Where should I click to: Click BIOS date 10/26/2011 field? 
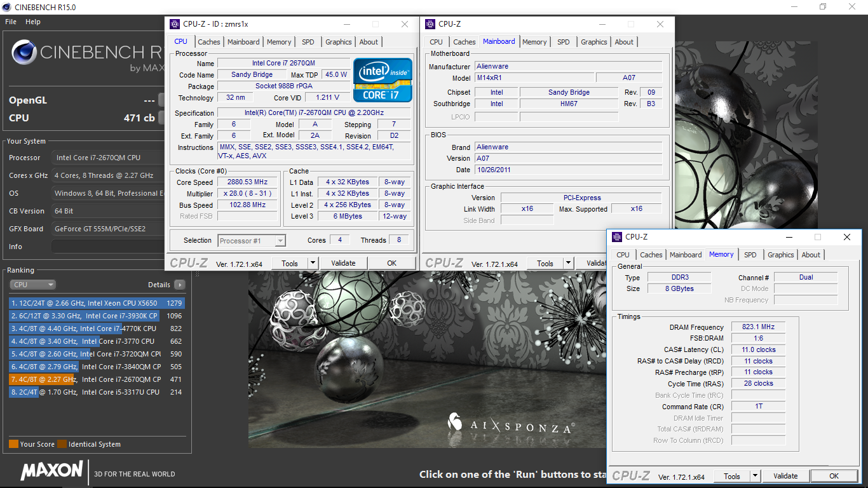[569, 170]
